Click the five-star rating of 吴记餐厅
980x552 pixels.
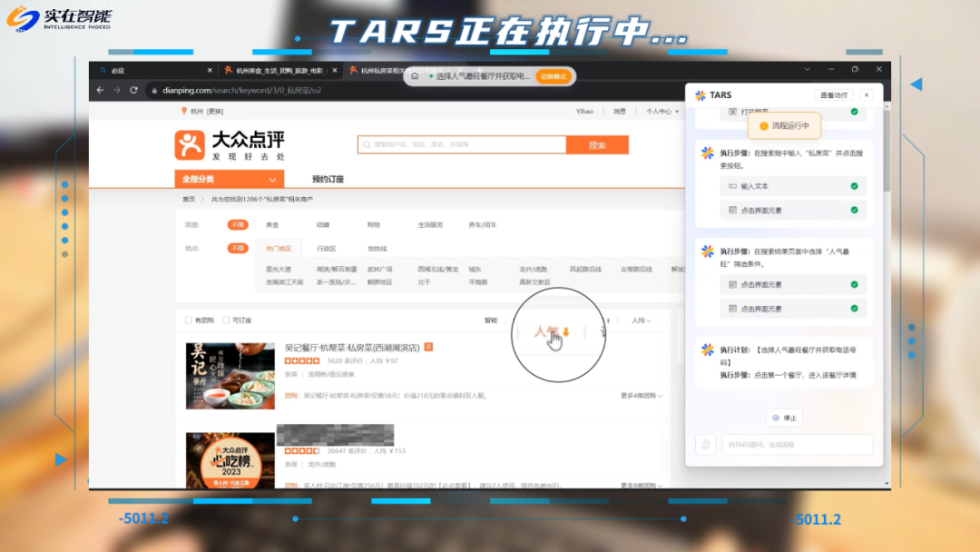coord(302,360)
